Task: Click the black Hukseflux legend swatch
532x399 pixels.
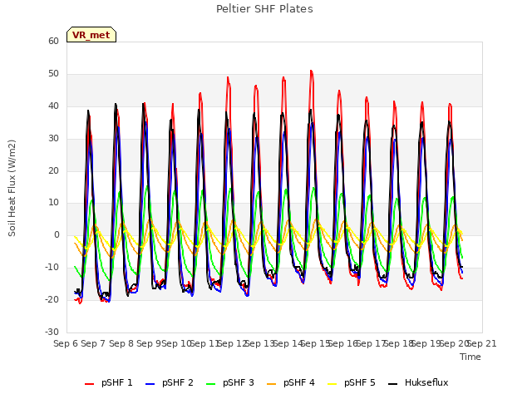Action: tap(392, 384)
